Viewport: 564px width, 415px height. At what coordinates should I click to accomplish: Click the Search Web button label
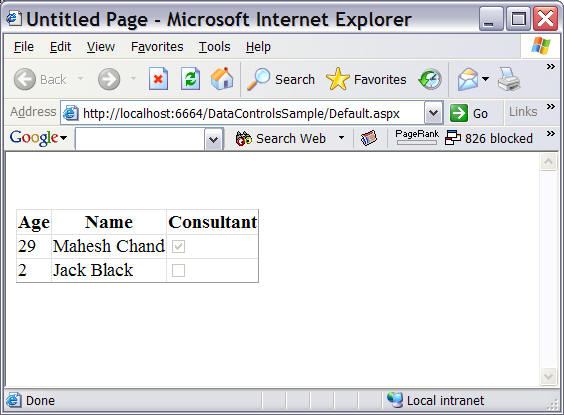[x=291, y=138]
